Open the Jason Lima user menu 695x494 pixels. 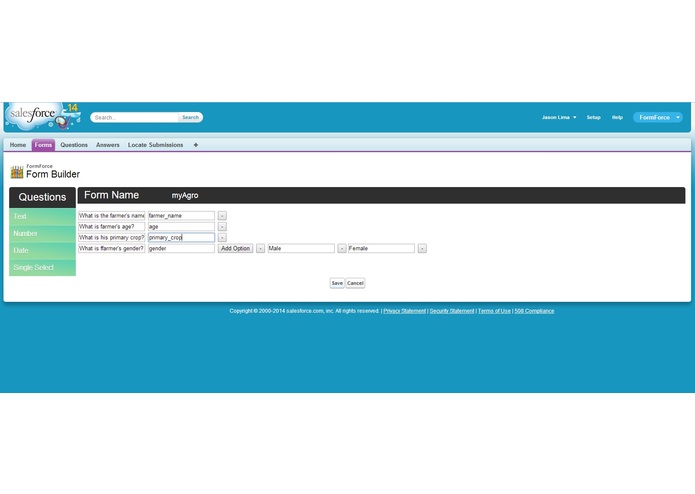click(x=559, y=117)
